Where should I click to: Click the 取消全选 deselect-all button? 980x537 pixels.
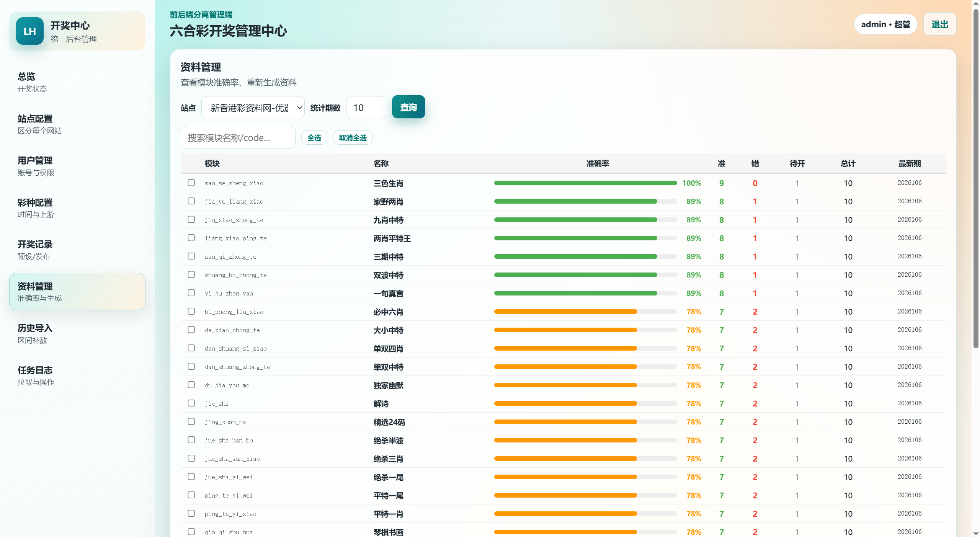tap(353, 137)
